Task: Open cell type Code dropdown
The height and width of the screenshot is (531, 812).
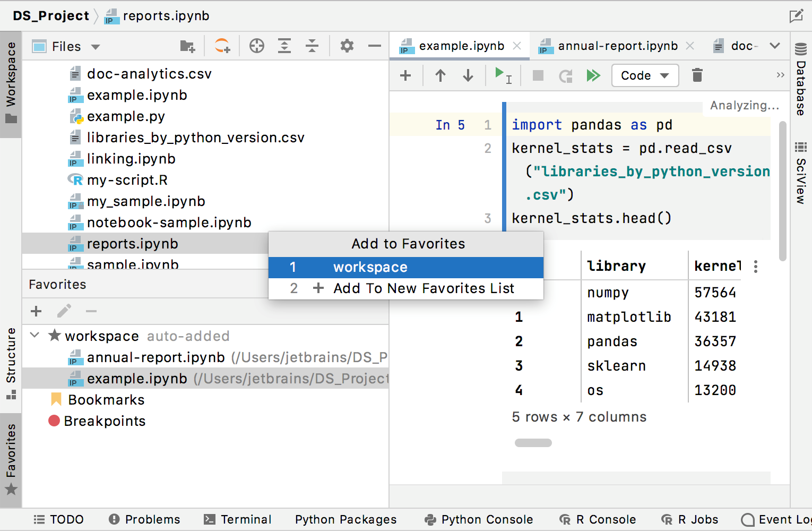Action: click(645, 75)
